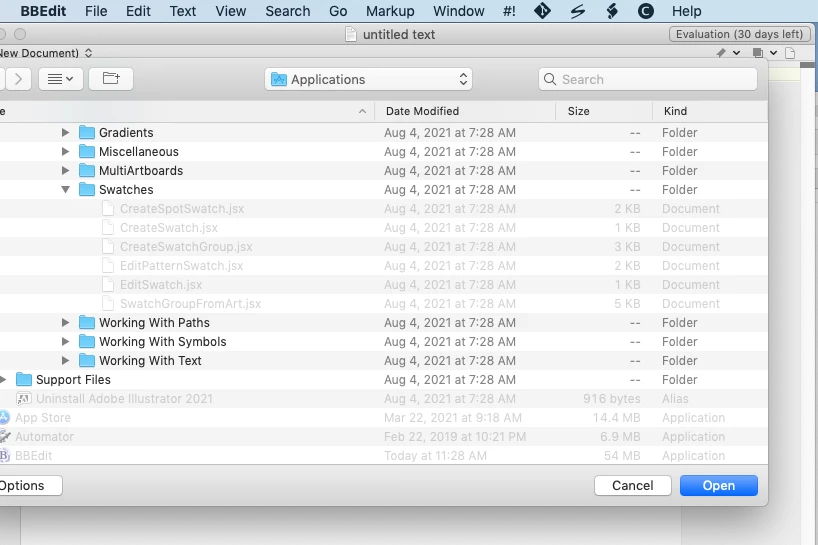Sort by Kind column header
The width and height of the screenshot is (818, 545).
coord(675,111)
